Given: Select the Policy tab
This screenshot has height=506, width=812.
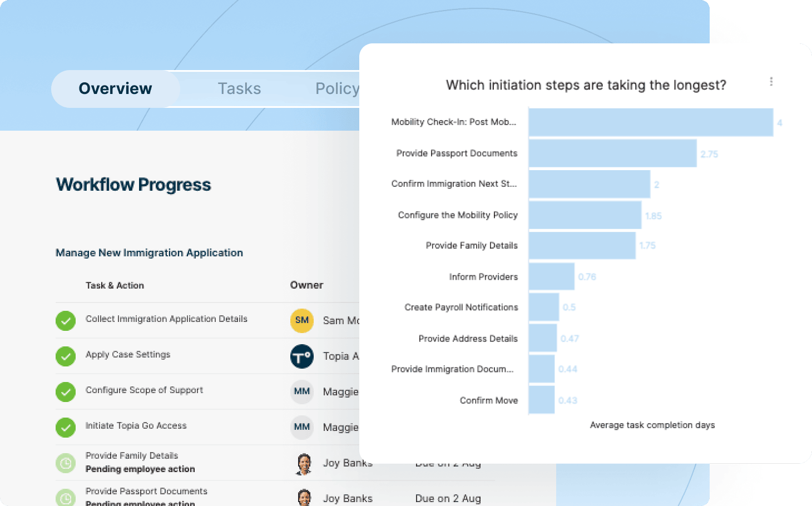Looking at the screenshot, I should pos(337,89).
